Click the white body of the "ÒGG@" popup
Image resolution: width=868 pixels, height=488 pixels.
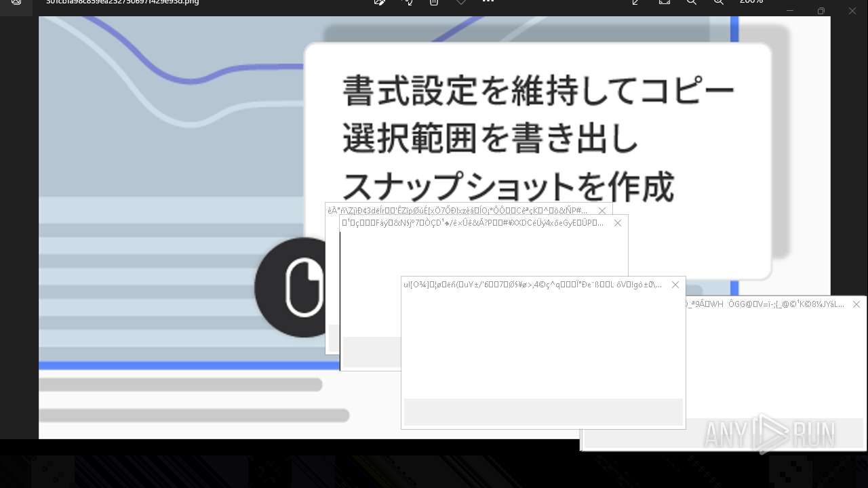coord(776,364)
